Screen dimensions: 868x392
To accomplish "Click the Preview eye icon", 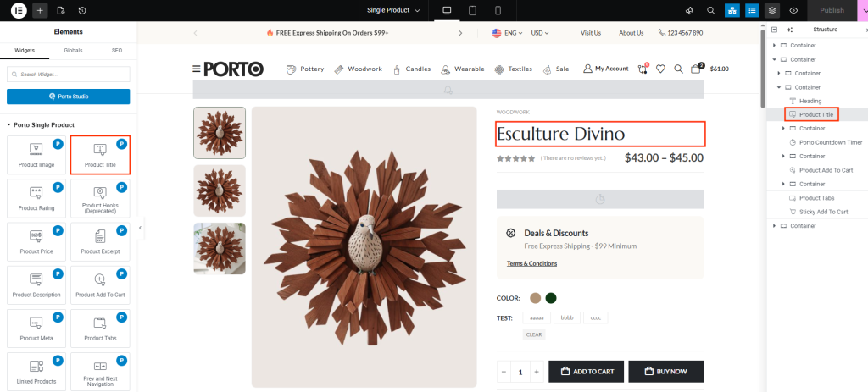I will click(x=793, y=10).
